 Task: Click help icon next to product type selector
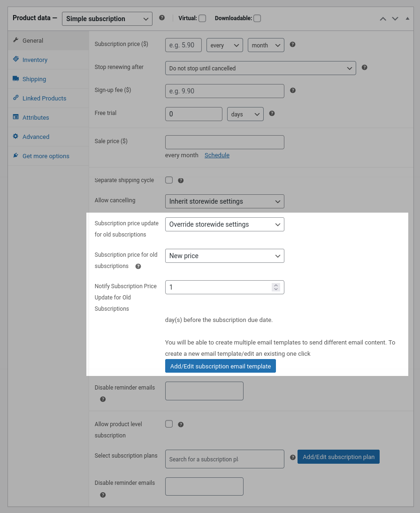click(162, 18)
